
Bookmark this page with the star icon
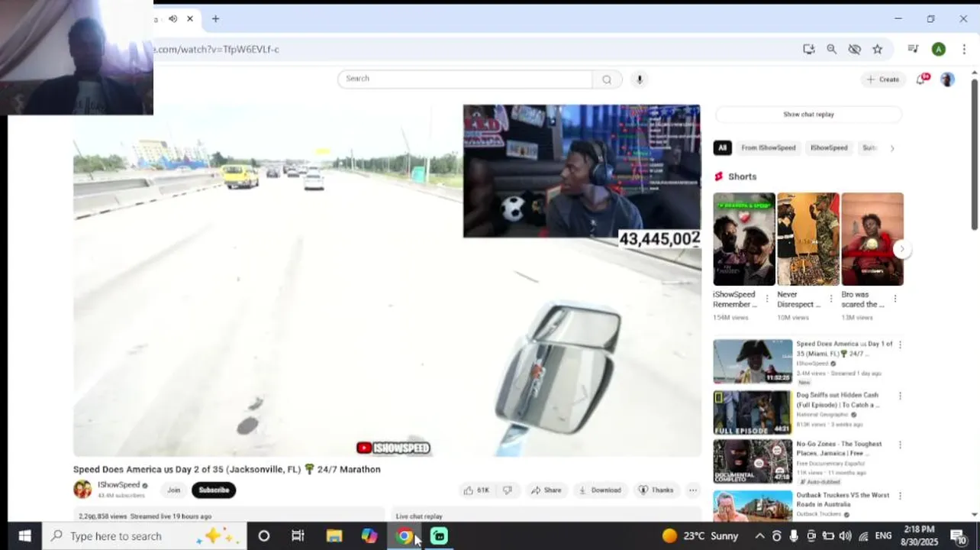878,49
